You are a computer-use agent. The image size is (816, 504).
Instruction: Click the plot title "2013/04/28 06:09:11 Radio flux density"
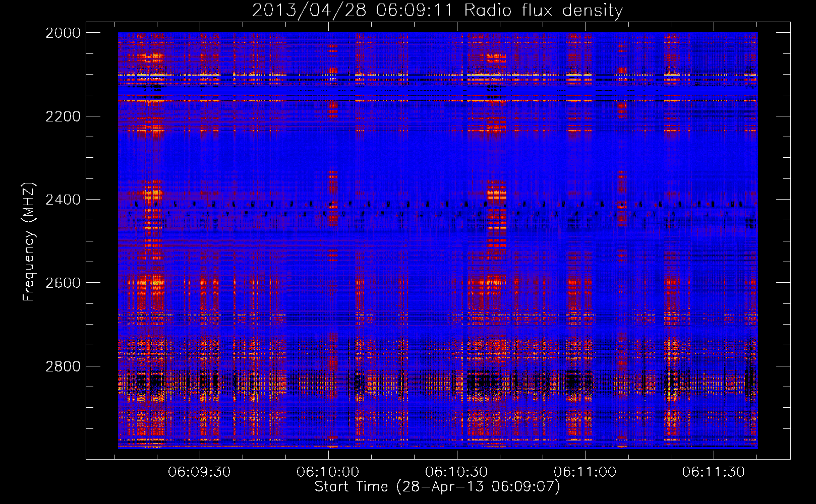point(437,10)
